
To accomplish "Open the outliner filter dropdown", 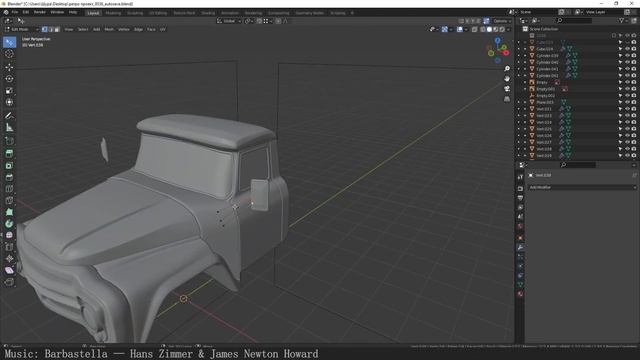I will click(623, 20).
